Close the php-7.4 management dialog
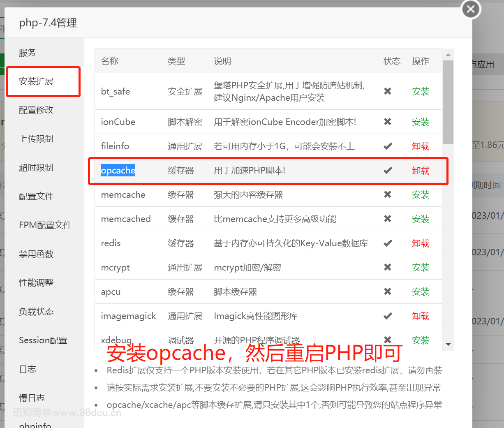Screen dimensions: 504x428 (471, 9)
